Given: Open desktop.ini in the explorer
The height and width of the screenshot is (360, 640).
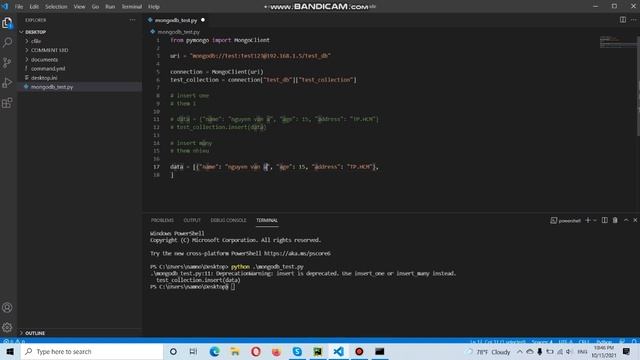Looking at the screenshot, I should coord(44,78).
